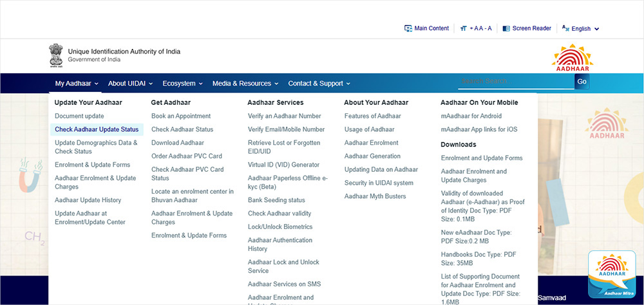Expand the About UIDAI menu
The width and height of the screenshot is (644, 305).
point(131,84)
